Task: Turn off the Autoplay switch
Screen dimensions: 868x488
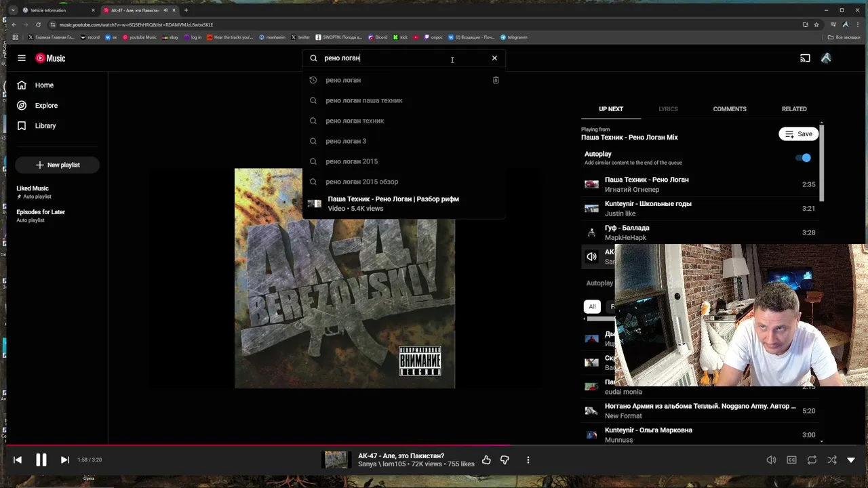Action: (x=803, y=158)
